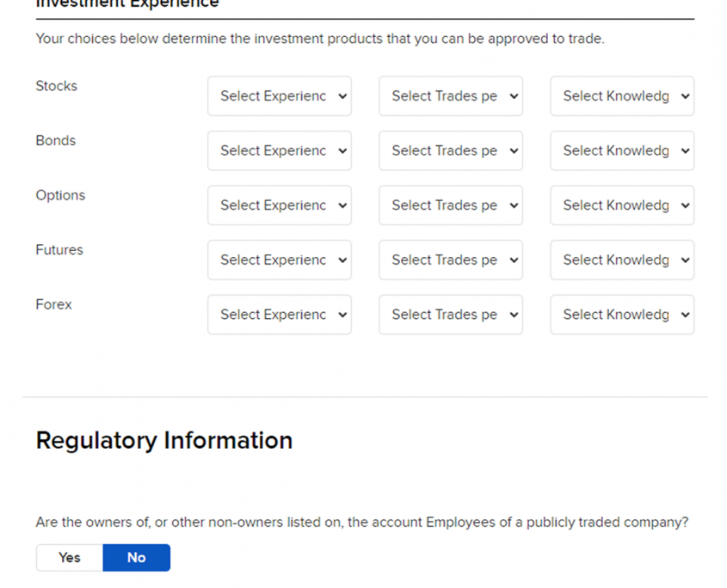The width and height of the screenshot is (727, 588).
Task: Select Yes for publicly traded company employees
Action: coord(70,558)
